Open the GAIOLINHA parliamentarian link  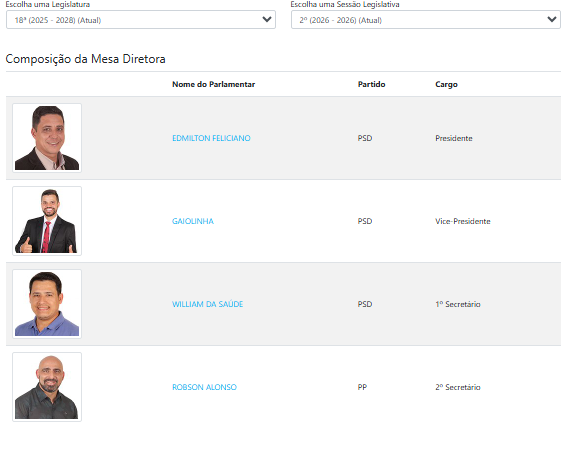pos(193,221)
